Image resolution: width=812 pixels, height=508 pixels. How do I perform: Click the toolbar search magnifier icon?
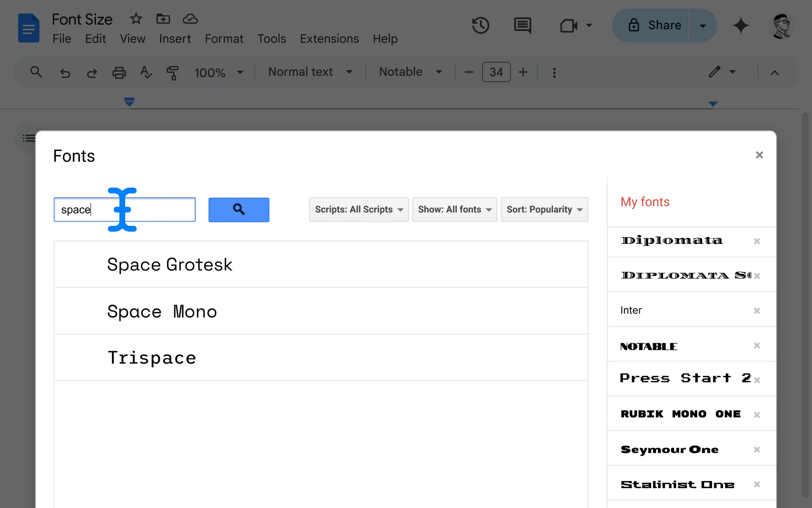pos(36,72)
